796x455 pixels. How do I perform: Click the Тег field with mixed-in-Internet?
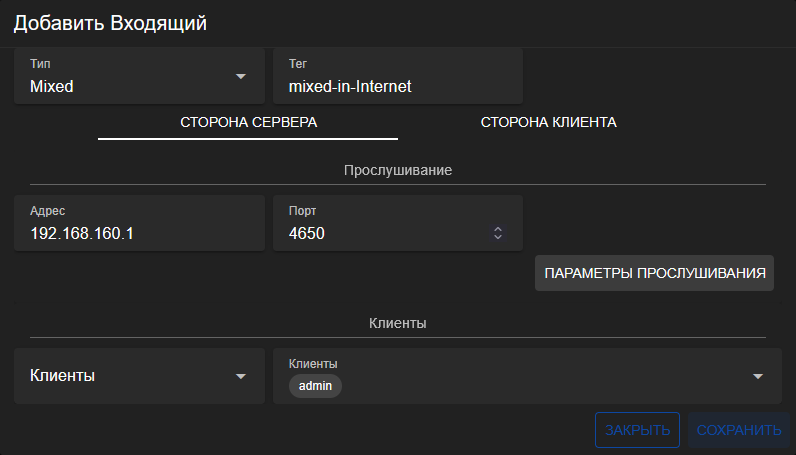coord(397,86)
